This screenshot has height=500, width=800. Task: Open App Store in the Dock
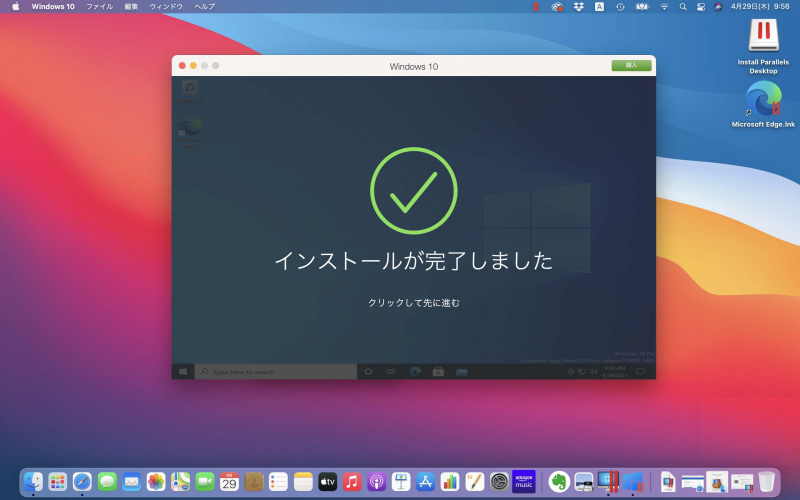(425, 481)
